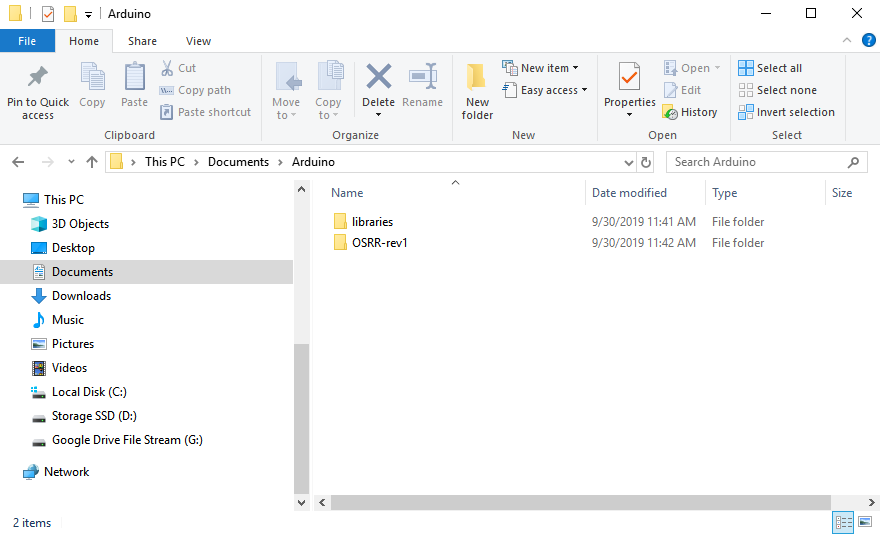Screen dimensions: 880x534
Task: Click the Delete red X icon
Action: pyautogui.click(x=379, y=76)
